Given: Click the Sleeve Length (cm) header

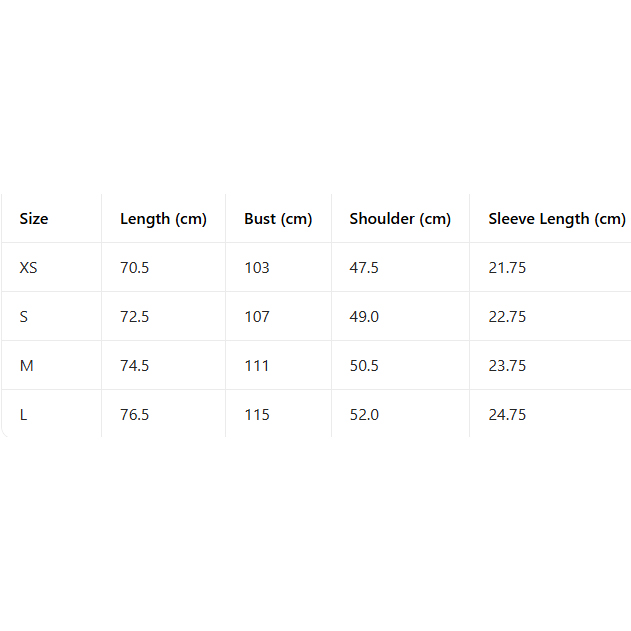Looking at the screenshot, I should (556, 219).
